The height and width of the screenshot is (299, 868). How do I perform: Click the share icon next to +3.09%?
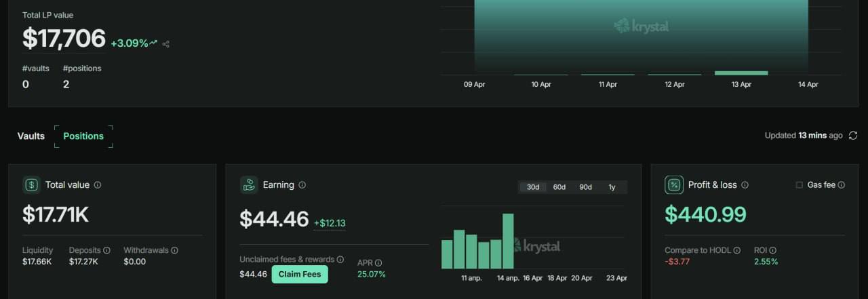[x=166, y=44]
